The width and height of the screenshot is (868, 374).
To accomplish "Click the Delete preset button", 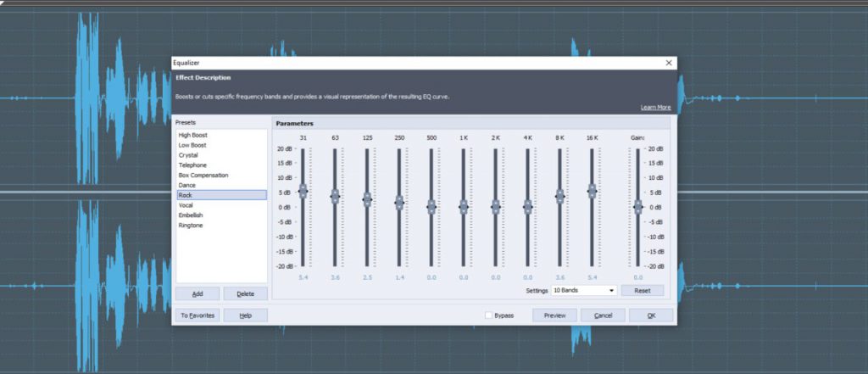I will click(x=245, y=293).
